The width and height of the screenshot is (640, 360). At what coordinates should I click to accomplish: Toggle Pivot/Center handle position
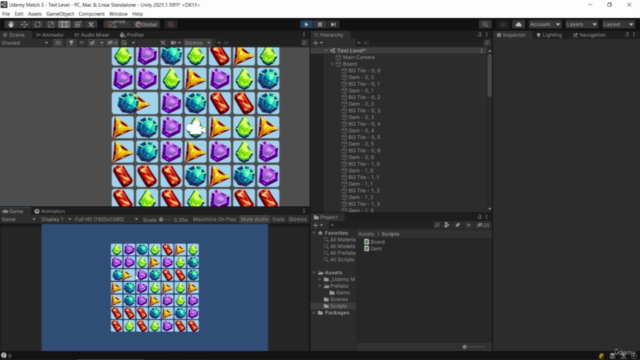(x=118, y=24)
